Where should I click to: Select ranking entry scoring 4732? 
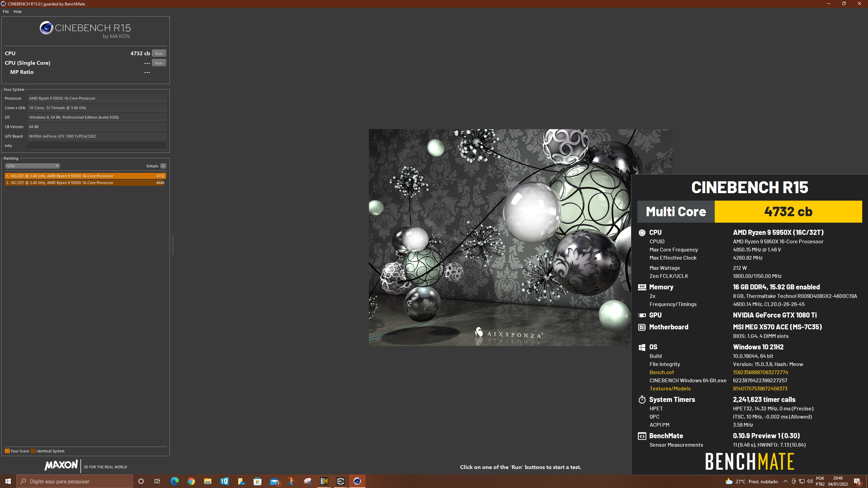click(85, 176)
